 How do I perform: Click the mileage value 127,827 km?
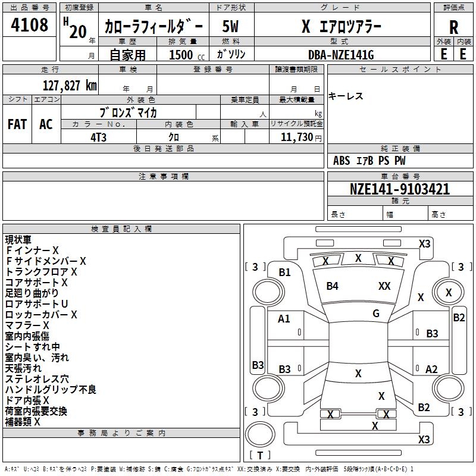[70, 86]
